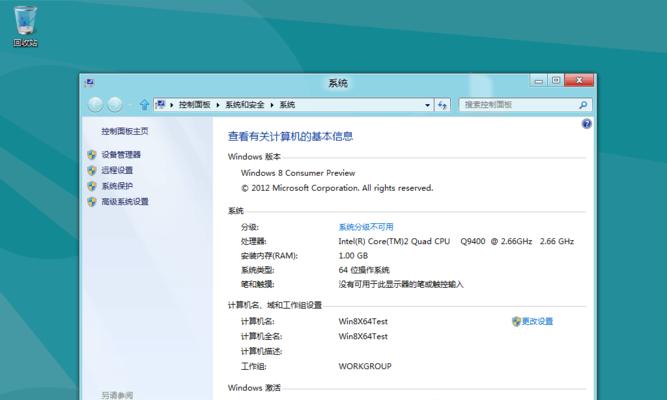Click the Windows 版本 section header
667x400 pixels.
(x=254, y=157)
